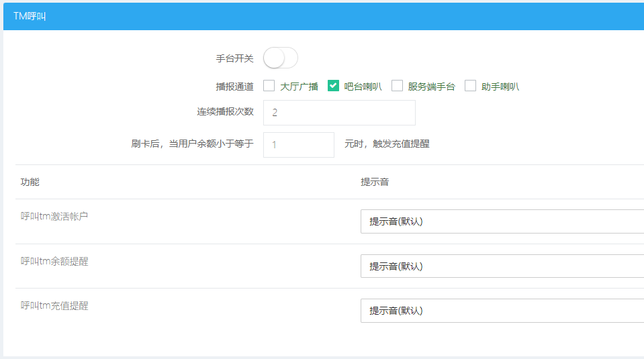
Task: Click the 提示音 column header
Action: pyautogui.click(x=375, y=182)
